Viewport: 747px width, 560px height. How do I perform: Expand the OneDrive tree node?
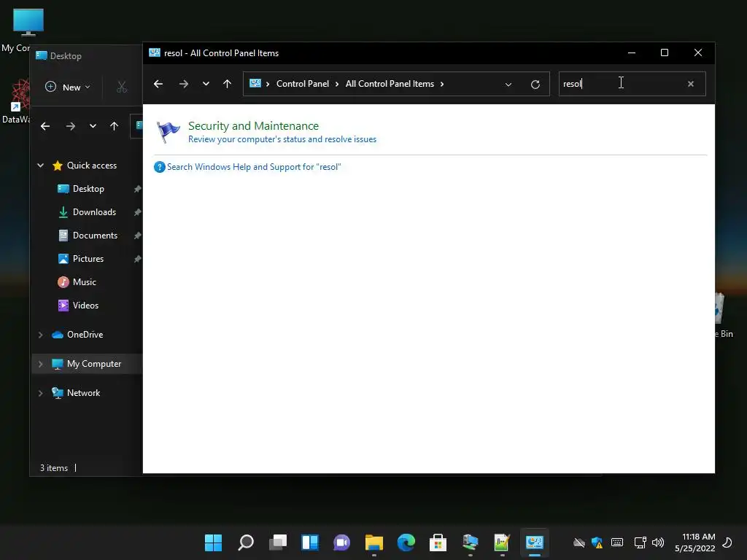(41, 335)
